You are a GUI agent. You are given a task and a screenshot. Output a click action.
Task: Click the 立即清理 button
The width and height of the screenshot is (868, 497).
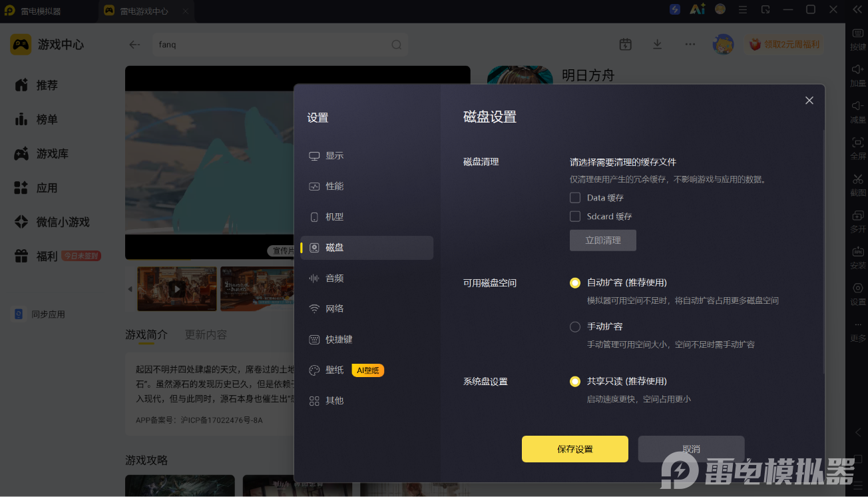point(603,241)
